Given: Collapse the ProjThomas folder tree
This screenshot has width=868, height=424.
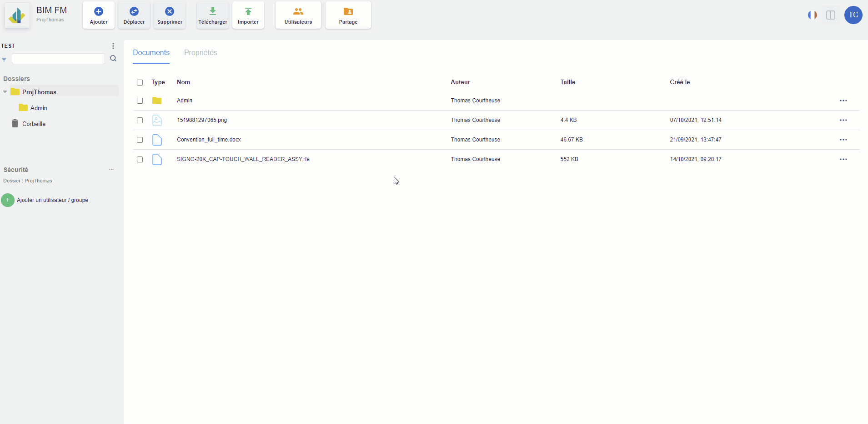Looking at the screenshot, I should [5, 92].
